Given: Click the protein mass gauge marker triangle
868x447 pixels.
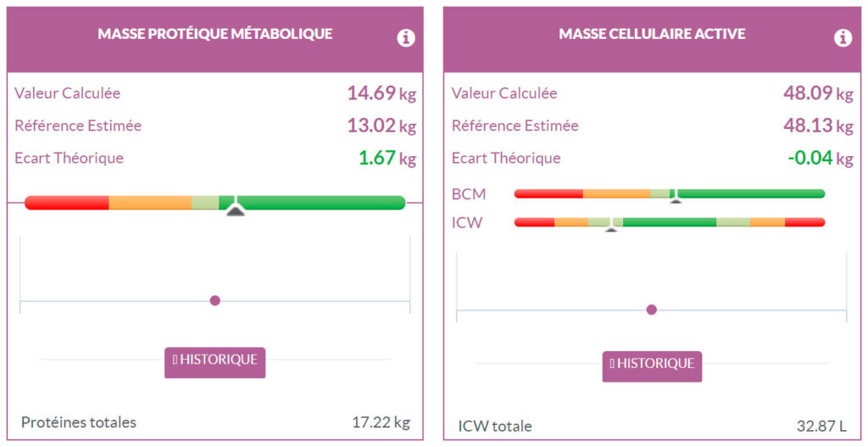Looking at the screenshot, I should tap(236, 209).
